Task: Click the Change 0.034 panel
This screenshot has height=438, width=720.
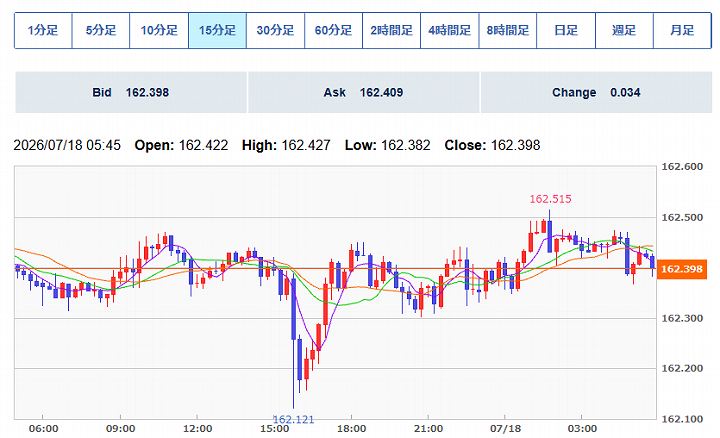Action: [596, 92]
